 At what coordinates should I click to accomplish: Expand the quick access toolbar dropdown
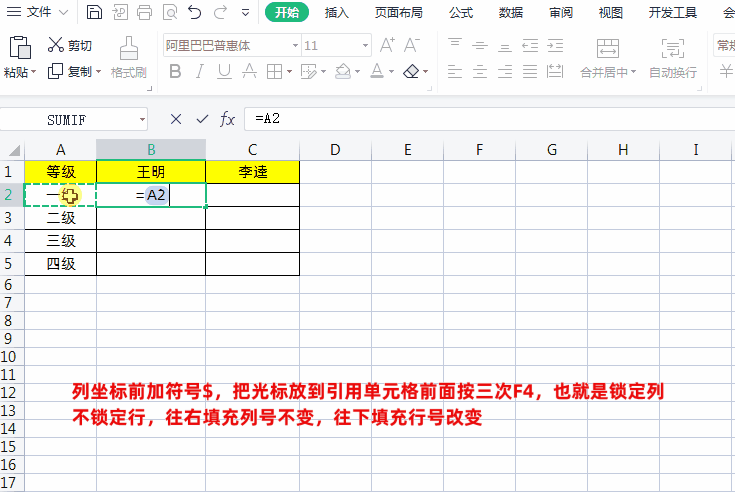point(245,13)
